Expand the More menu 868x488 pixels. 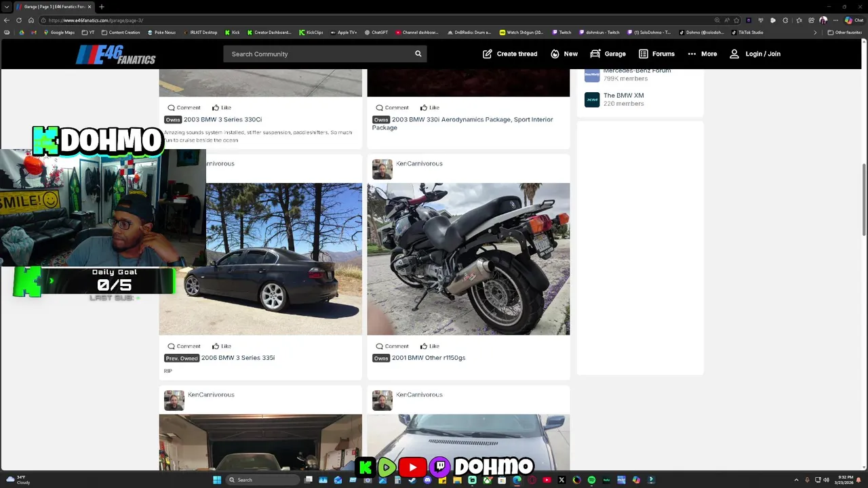702,54
